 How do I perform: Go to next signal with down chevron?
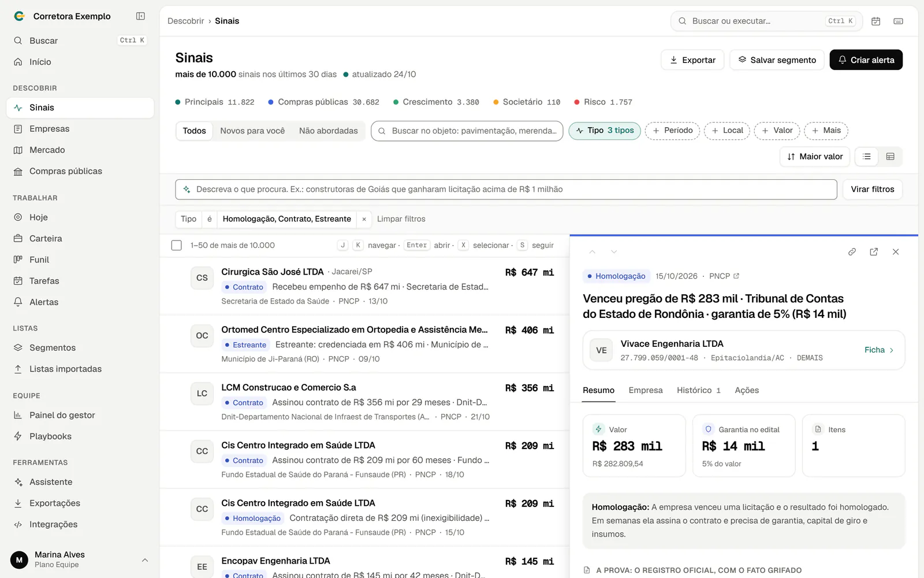[614, 252]
